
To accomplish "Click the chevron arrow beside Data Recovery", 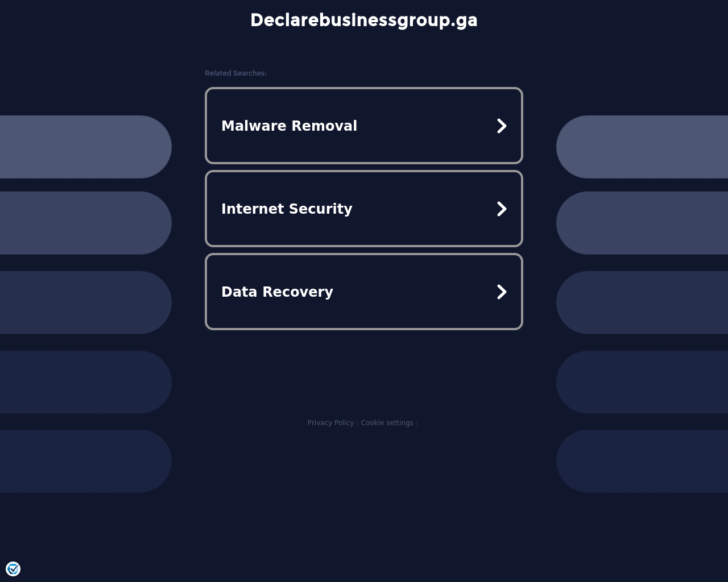I will (x=501, y=292).
